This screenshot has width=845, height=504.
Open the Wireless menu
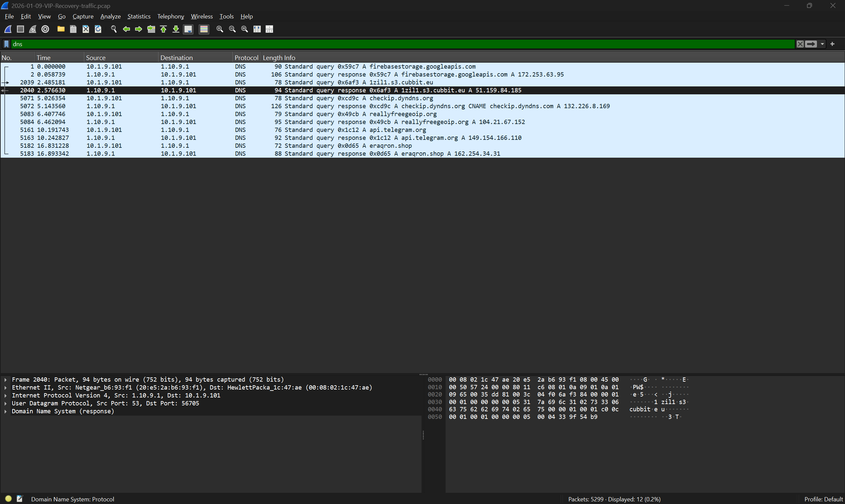[201, 16]
